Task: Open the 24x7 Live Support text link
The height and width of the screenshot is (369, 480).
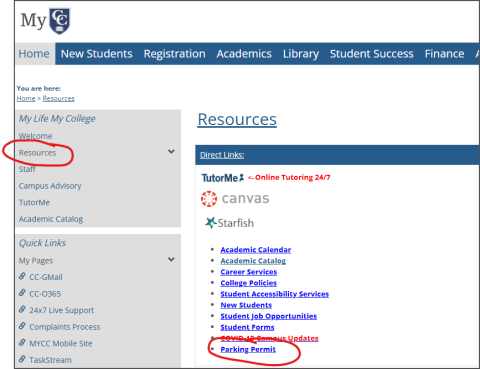Action: (x=62, y=310)
